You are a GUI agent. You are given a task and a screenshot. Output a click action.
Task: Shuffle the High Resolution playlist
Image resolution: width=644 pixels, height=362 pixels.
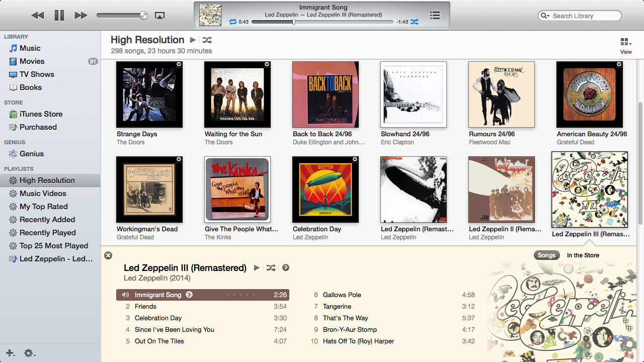207,40
